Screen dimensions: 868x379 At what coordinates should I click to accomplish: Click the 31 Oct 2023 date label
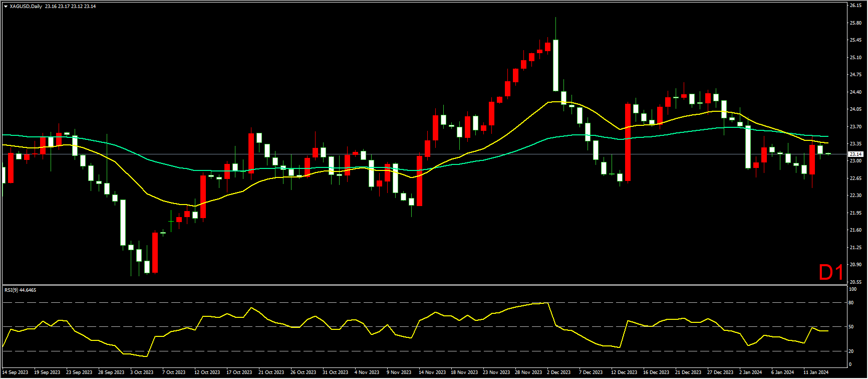click(336, 372)
